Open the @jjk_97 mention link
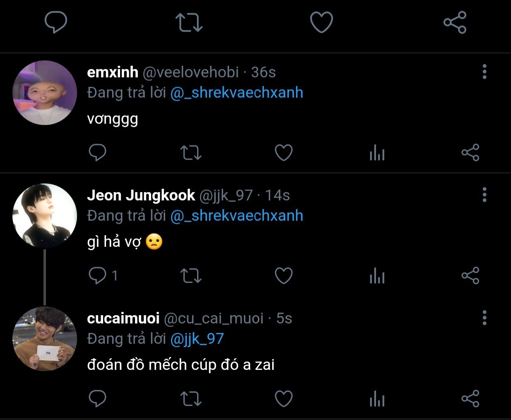The width and height of the screenshot is (511, 420). tap(197, 339)
